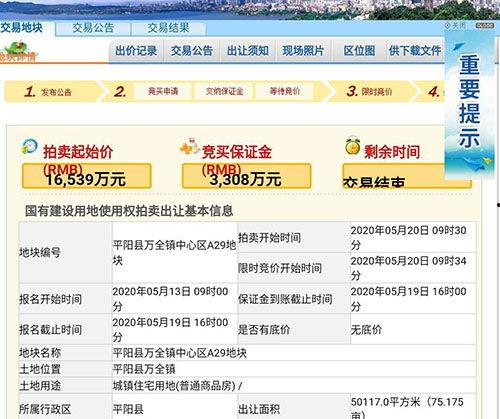Select the 竞买申请 step
The image size is (500, 419).
[163, 91]
